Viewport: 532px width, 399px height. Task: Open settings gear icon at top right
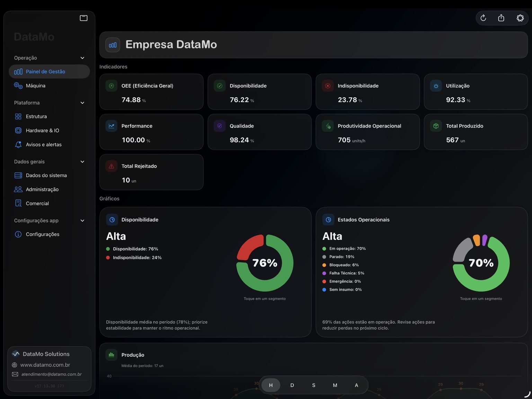[x=520, y=18]
